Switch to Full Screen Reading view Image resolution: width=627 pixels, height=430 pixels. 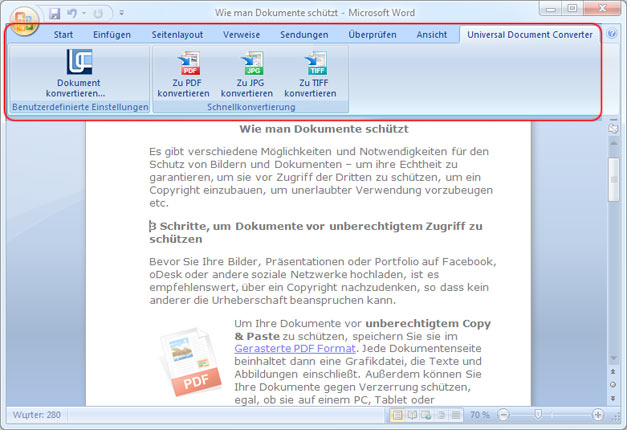click(412, 415)
